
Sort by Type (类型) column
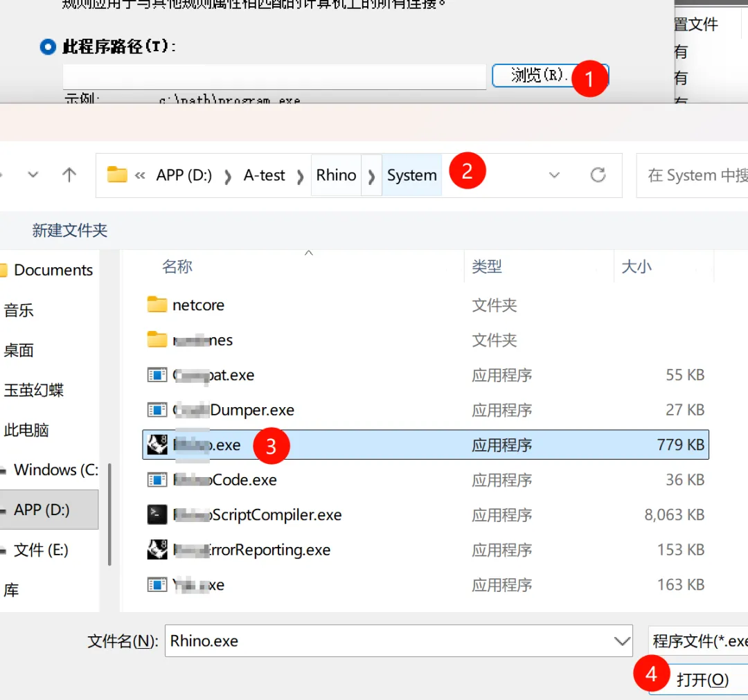coord(487,266)
